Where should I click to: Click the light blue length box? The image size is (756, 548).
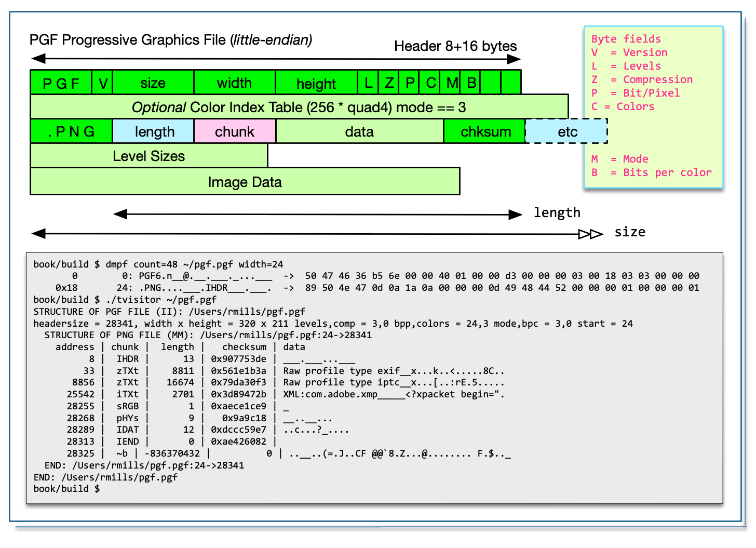tap(154, 131)
